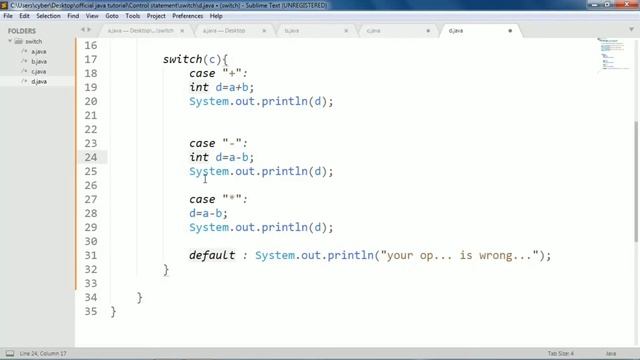This screenshot has width=640, height=360.
Task: Open the tab list dropdown arrow
Action: tap(631, 29)
